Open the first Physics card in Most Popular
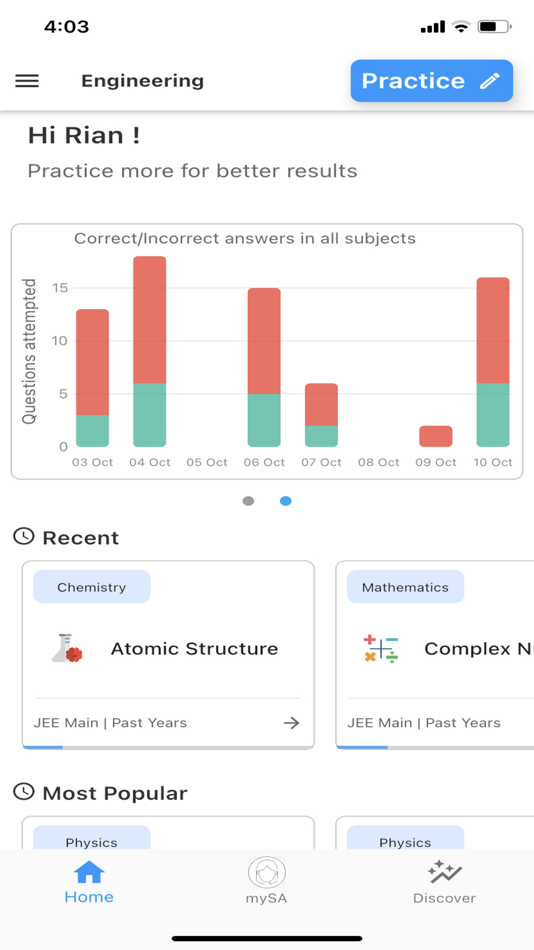534x950 pixels. click(x=169, y=832)
